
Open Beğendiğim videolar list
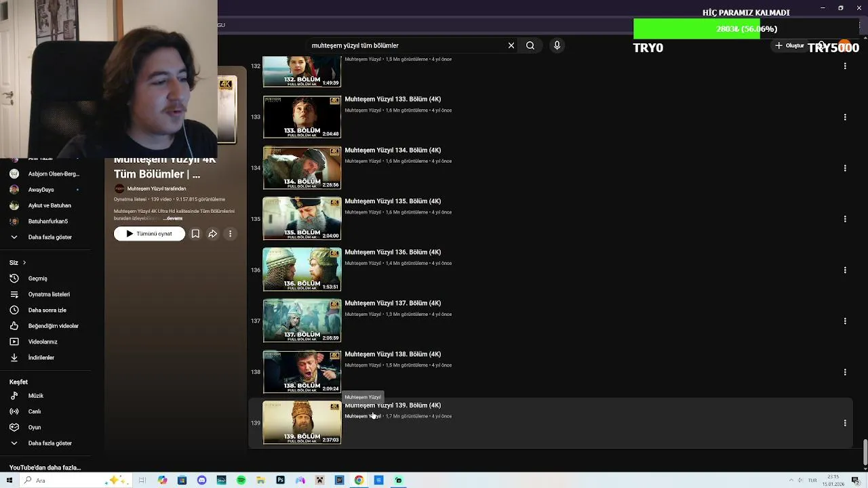point(45,326)
